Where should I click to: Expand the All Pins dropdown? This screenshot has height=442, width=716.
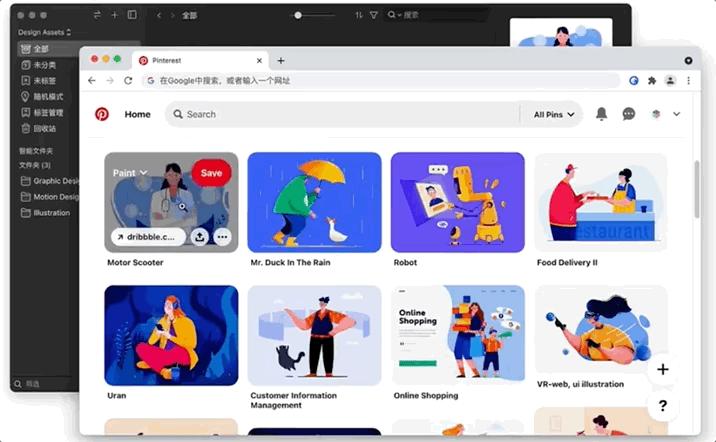[x=554, y=115]
